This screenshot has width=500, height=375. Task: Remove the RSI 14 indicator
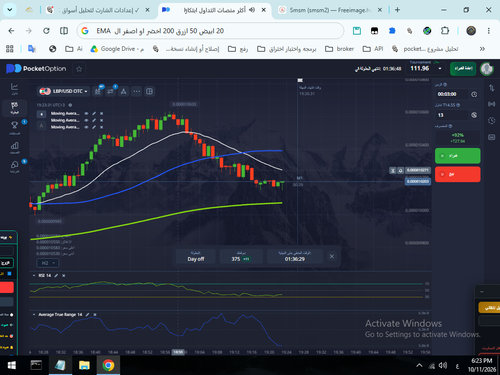[x=63, y=276]
